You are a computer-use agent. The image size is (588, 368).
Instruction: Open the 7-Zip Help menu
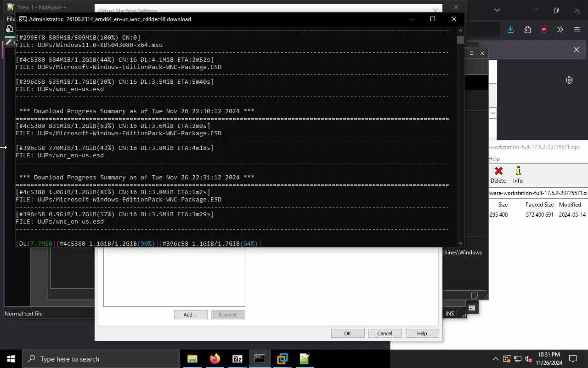494,159
